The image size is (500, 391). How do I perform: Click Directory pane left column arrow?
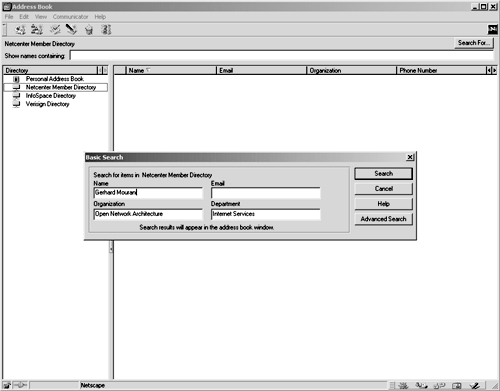tap(100, 70)
